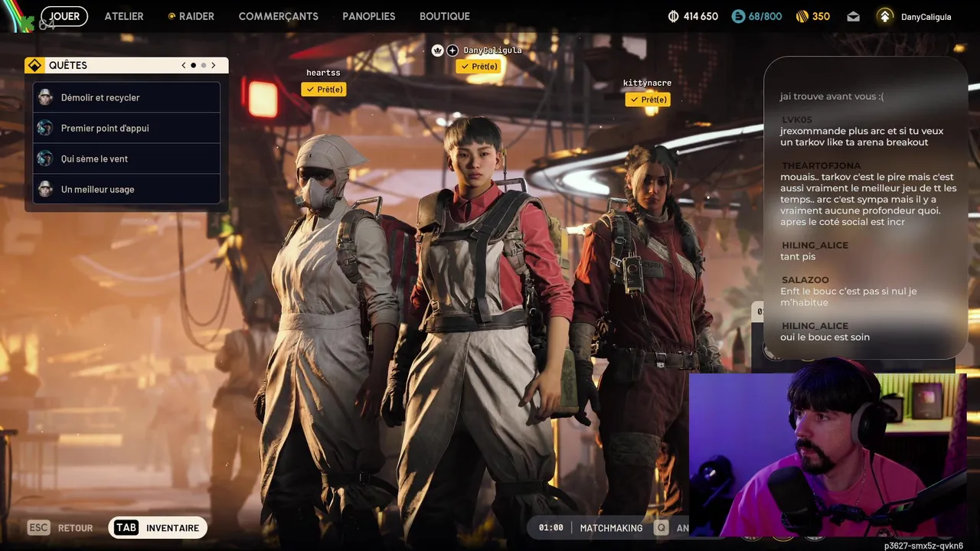The height and width of the screenshot is (551, 980).
Task: Select the DanyCaligula squad name tag
Action: pos(492,51)
